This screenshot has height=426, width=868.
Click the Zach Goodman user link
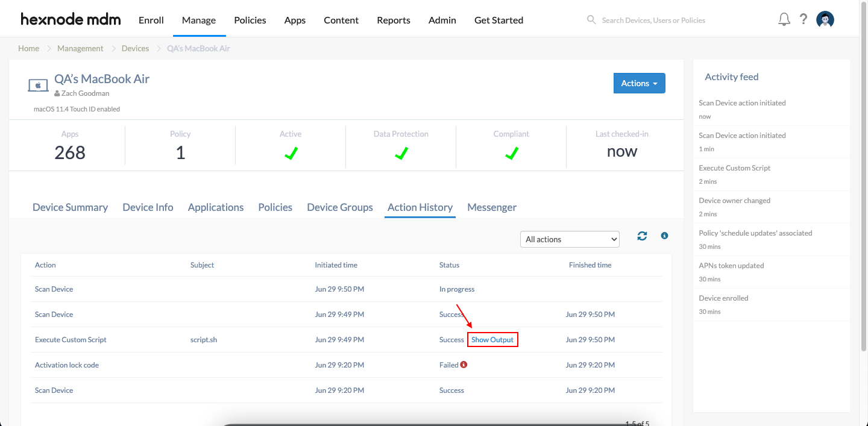point(85,93)
